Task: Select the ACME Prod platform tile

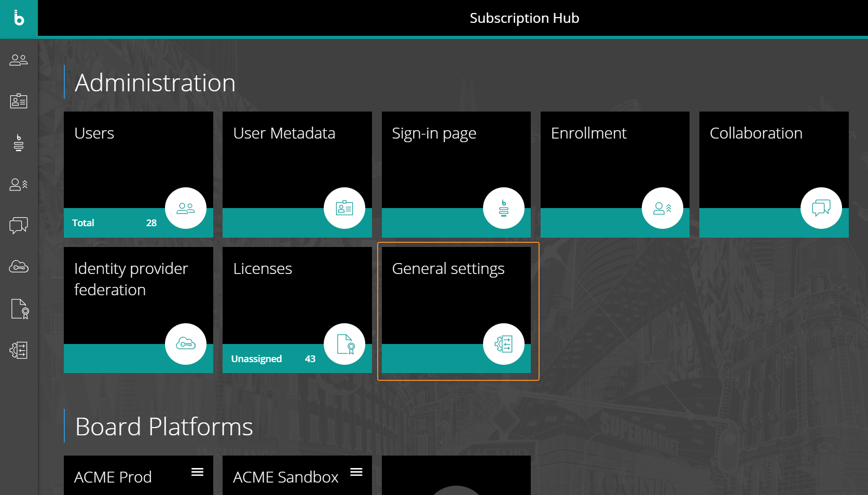Action: [125, 477]
